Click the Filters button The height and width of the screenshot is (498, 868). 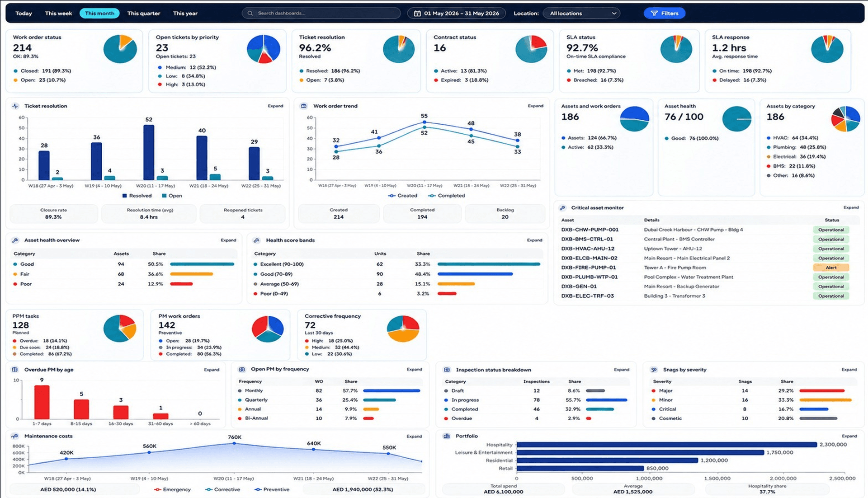point(665,14)
